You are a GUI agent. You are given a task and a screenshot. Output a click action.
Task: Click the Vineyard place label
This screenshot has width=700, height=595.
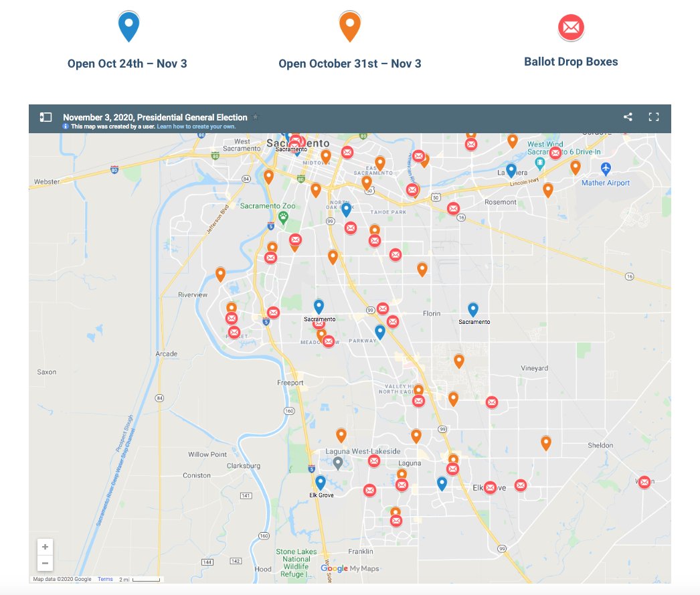[x=535, y=368]
